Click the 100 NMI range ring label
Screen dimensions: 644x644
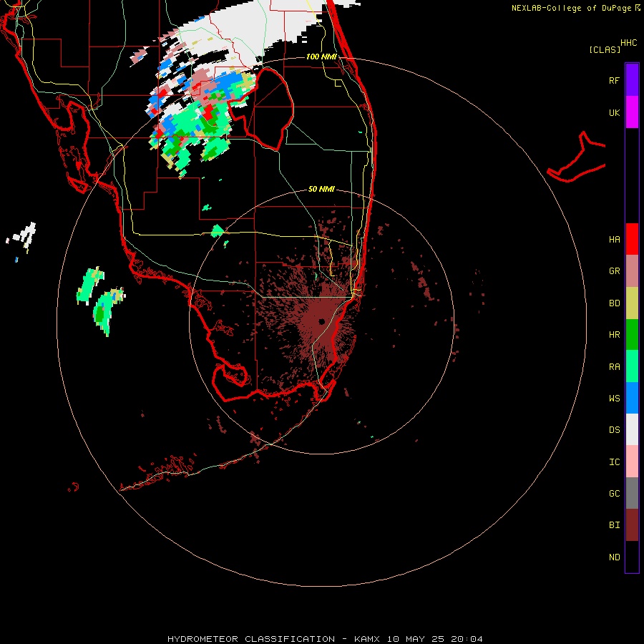coord(321,57)
